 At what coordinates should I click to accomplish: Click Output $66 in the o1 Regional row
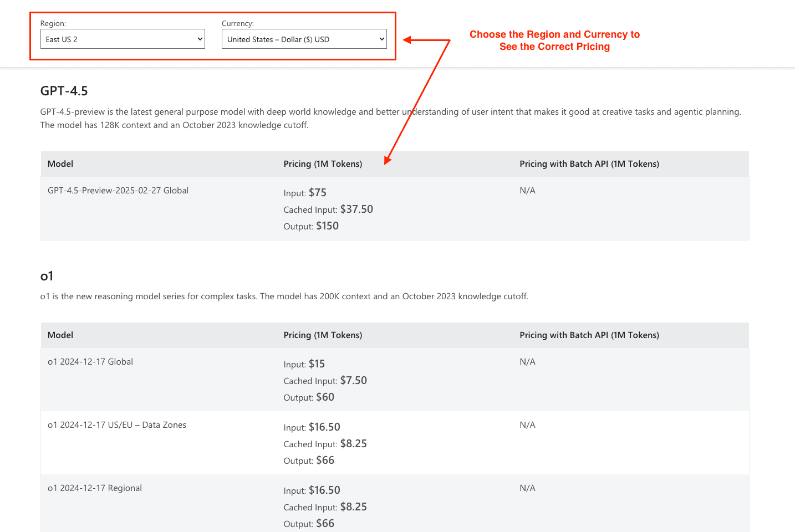pyautogui.click(x=309, y=524)
